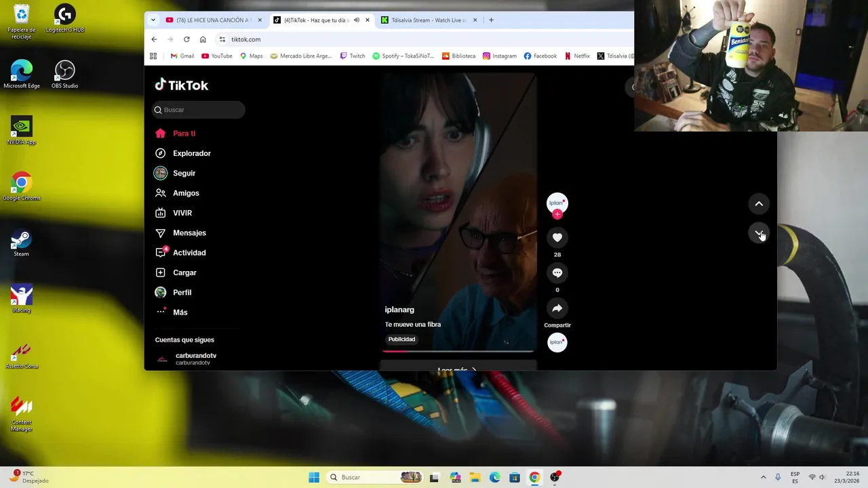Image resolution: width=868 pixels, height=488 pixels.
Task: Open the Twitch bookmark
Action: click(353, 56)
